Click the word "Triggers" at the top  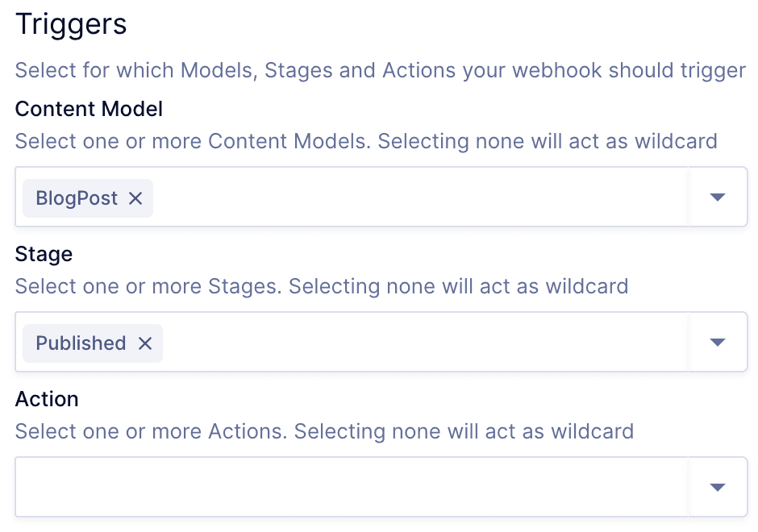[71, 24]
